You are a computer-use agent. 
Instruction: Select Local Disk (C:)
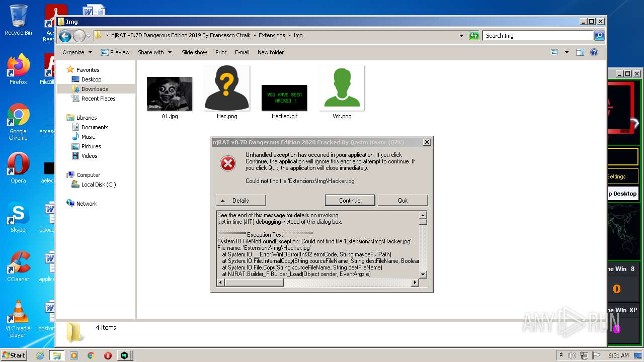click(x=99, y=185)
